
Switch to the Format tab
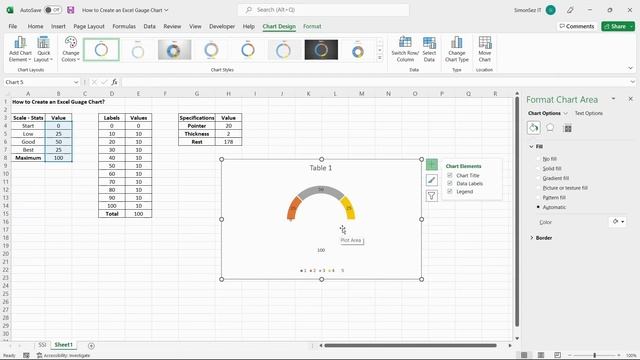click(312, 26)
